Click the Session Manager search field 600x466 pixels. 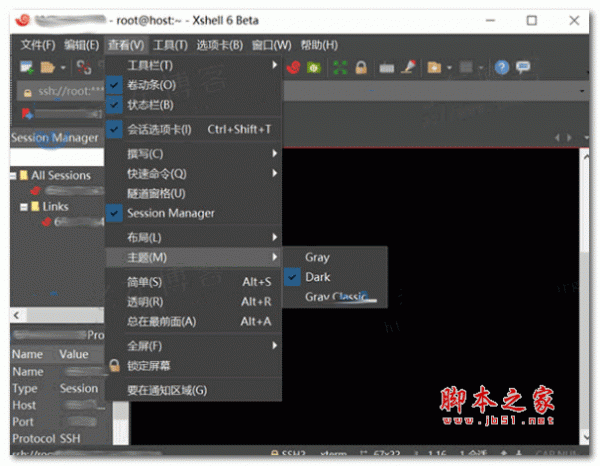coord(57,157)
